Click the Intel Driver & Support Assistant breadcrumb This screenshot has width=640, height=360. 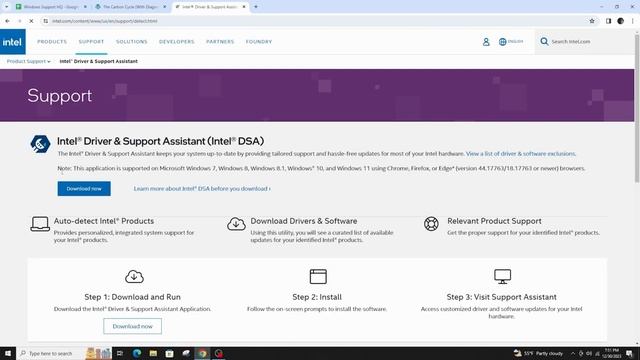pos(98,61)
